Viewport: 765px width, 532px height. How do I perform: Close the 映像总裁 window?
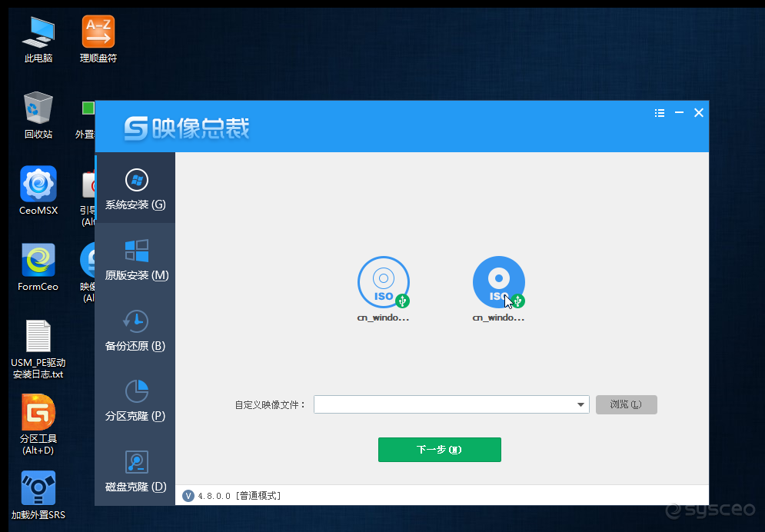coord(699,113)
